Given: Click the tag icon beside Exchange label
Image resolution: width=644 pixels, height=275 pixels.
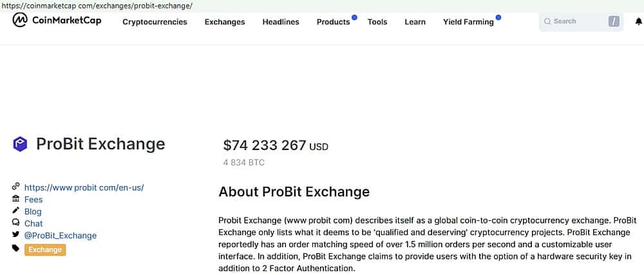Looking at the screenshot, I should click(x=15, y=249).
